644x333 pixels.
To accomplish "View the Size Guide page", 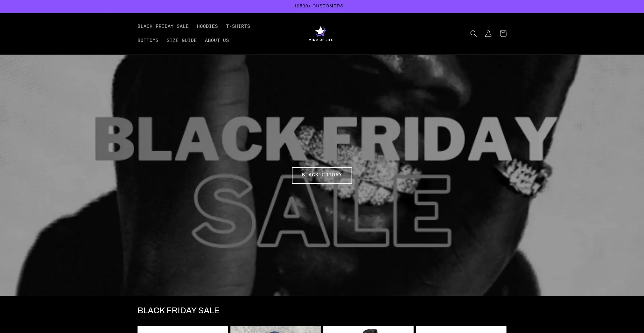I will [181, 41].
